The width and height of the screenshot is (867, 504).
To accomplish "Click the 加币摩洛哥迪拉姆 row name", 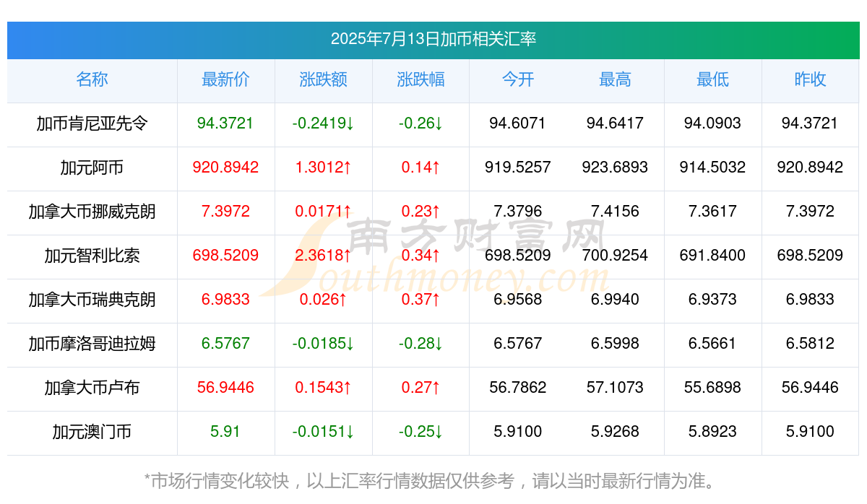I will [x=92, y=344].
